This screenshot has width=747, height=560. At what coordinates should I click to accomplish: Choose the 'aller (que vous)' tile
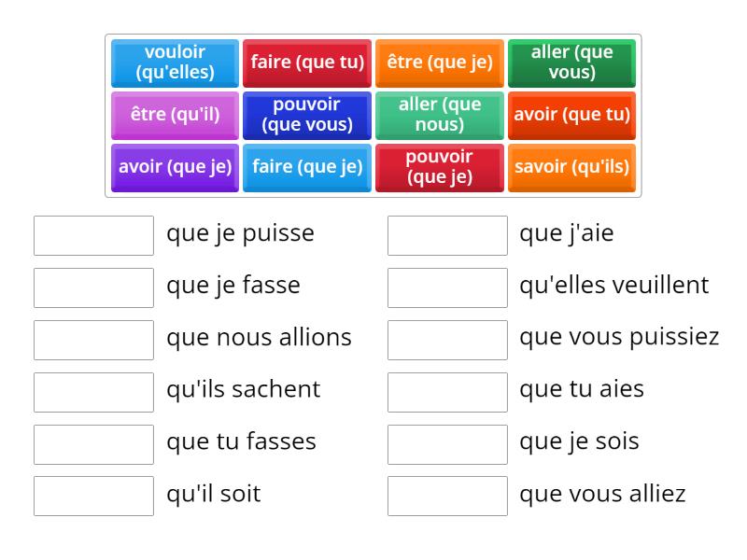click(x=571, y=63)
